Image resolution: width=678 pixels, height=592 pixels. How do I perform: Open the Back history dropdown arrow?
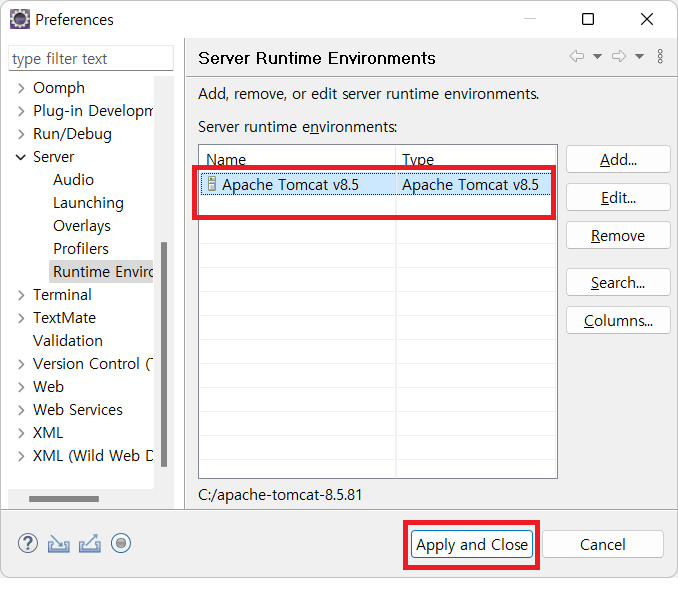coord(597,56)
